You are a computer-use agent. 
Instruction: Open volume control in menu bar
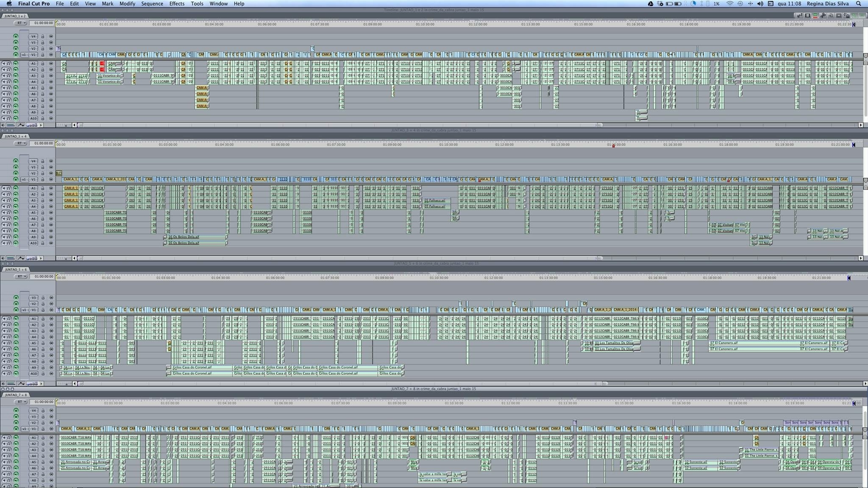pyautogui.click(x=760, y=3)
